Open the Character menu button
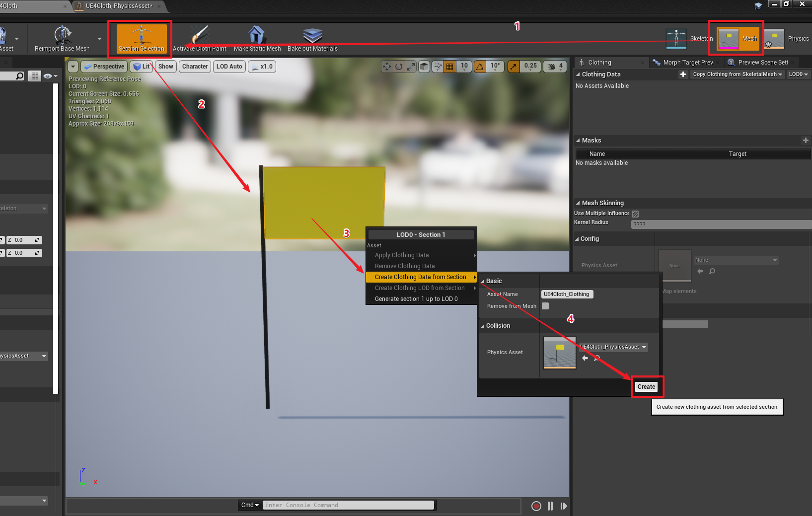 pyautogui.click(x=195, y=67)
